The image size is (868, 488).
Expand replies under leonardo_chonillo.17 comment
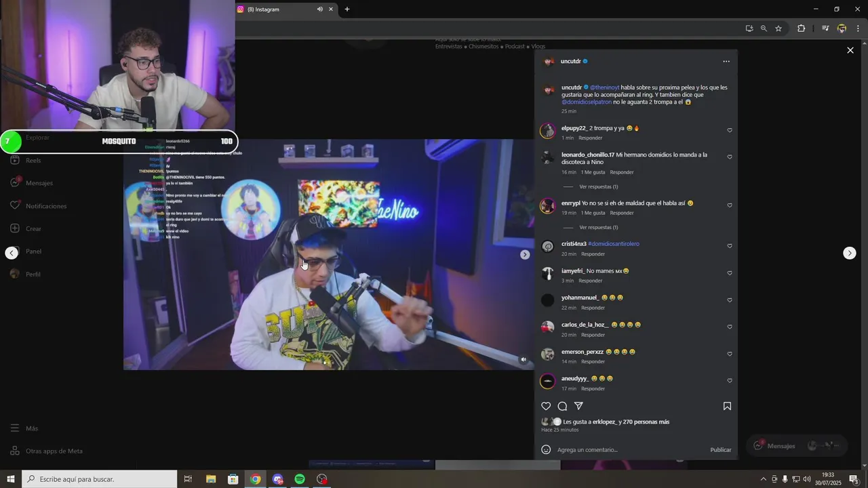[598, 186]
